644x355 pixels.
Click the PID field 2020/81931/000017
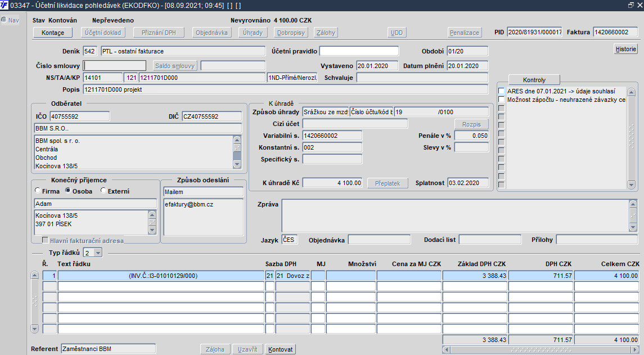[x=534, y=32]
